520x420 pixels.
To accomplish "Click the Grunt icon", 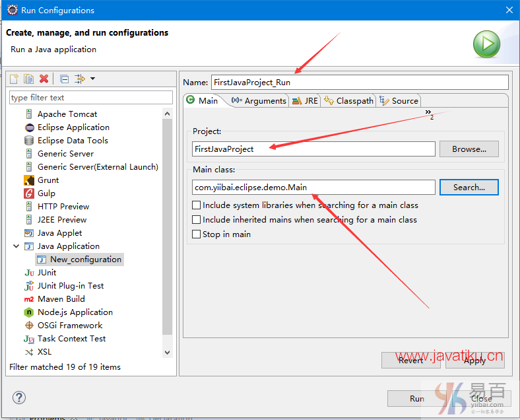I will (29, 180).
